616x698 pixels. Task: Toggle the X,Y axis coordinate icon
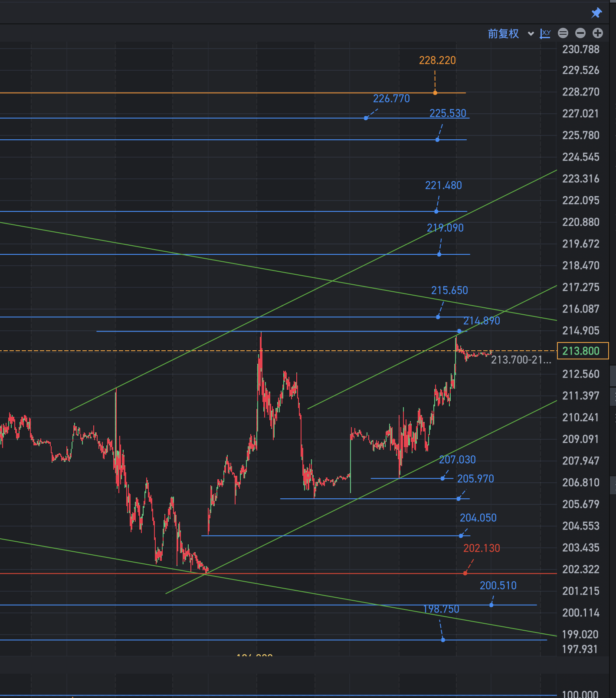[545, 33]
